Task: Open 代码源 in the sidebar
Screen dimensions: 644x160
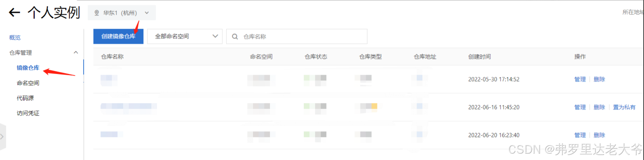Action: (25, 98)
